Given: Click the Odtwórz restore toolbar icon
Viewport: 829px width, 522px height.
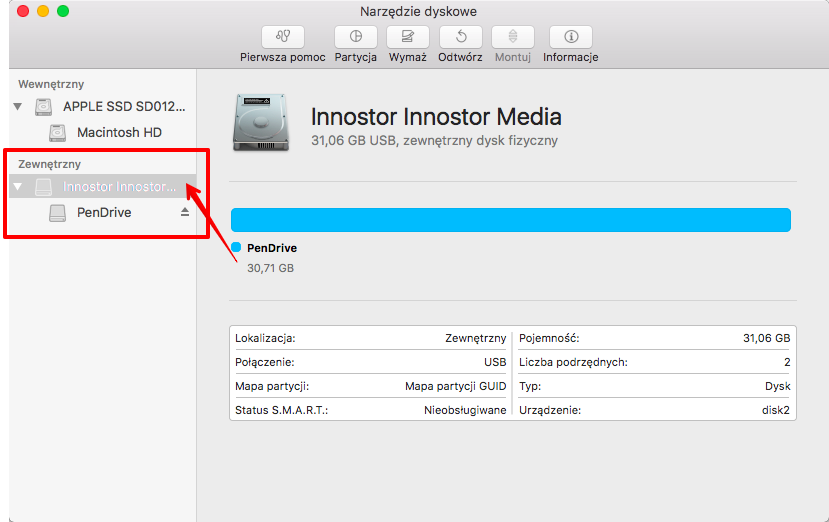Looking at the screenshot, I should [460, 36].
